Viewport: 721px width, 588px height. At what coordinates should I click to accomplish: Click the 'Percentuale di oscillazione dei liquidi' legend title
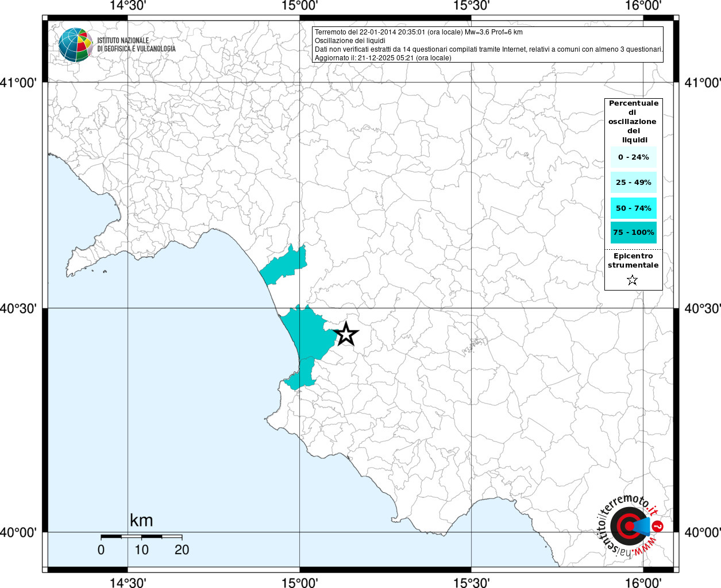tap(634, 122)
